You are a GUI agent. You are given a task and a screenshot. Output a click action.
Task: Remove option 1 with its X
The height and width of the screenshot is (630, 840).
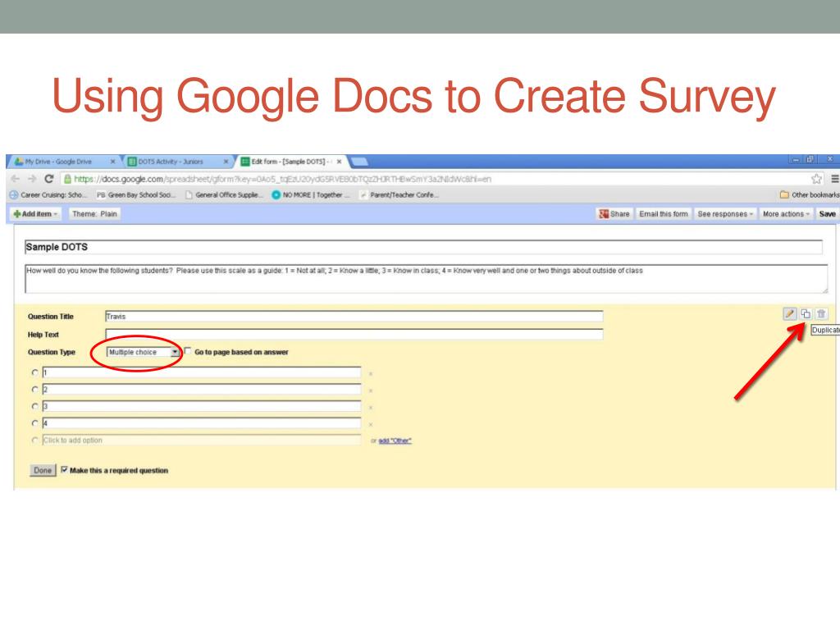(371, 373)
